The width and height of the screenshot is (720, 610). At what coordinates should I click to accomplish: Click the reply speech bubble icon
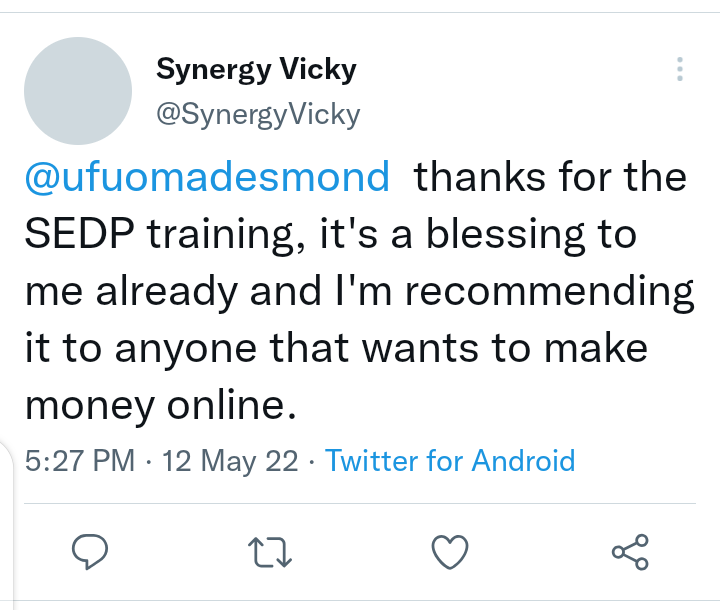click(x=90, y=552)
